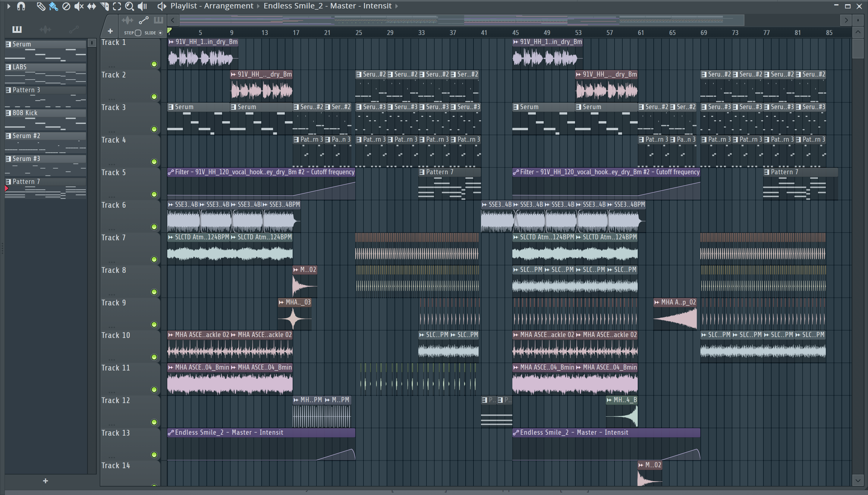The height and width of the screenshot is (495, 868).
Task: Select the Delete tool
Action: click(66, 6)
